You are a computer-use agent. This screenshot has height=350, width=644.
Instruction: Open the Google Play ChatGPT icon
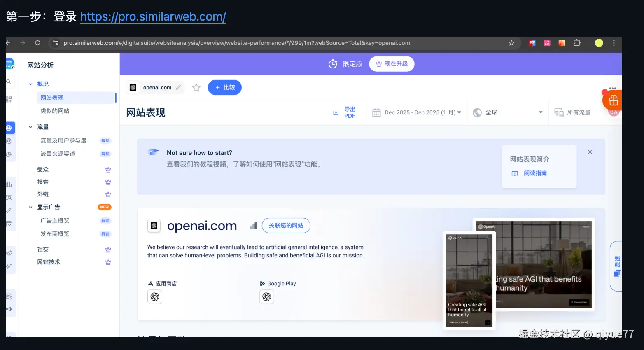pyautogui.click(x=267, y=297)
